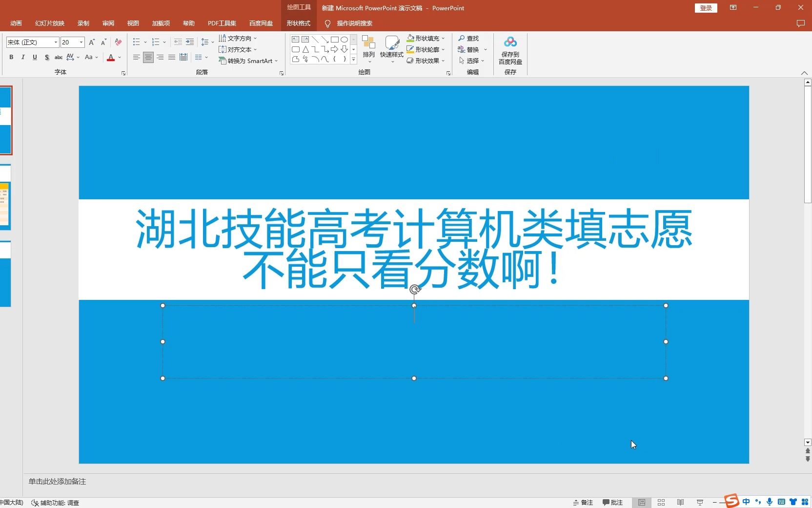
Task: Toggle the 备注 notes pane button
Action: (x=583, y=502)
